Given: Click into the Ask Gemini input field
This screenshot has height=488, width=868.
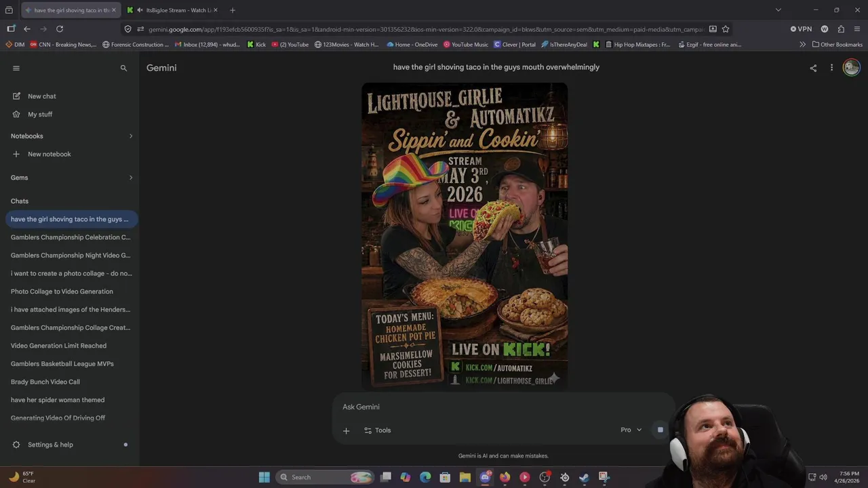Looking at the screenshot, I should [502, 407].
